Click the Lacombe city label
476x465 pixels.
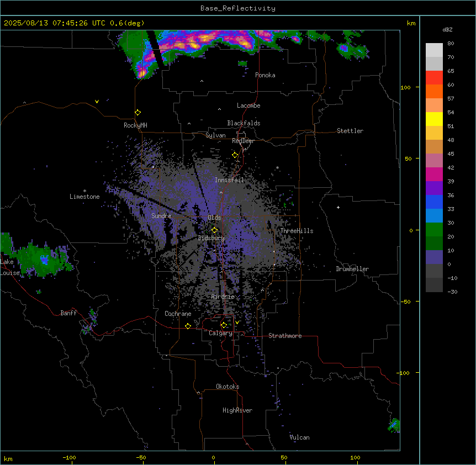tap(248, 105)
